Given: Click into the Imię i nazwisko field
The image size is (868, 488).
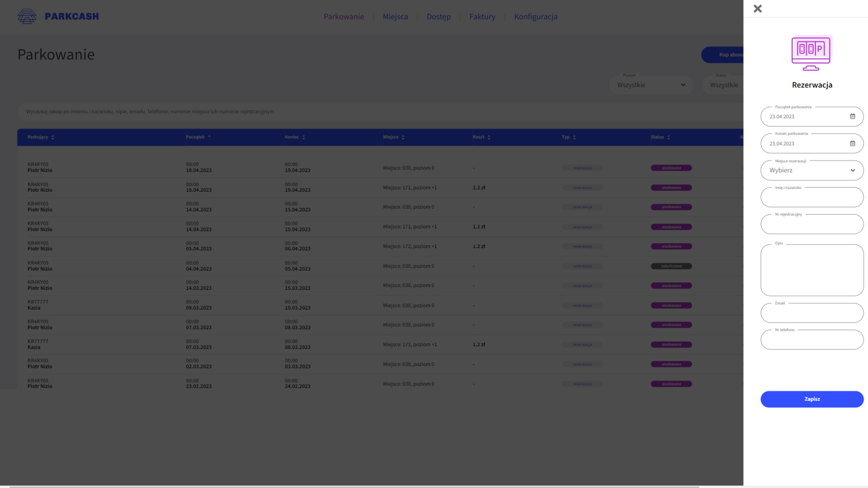Looking at the screenshot, I should pyautogui.click(x=812, y=197).
